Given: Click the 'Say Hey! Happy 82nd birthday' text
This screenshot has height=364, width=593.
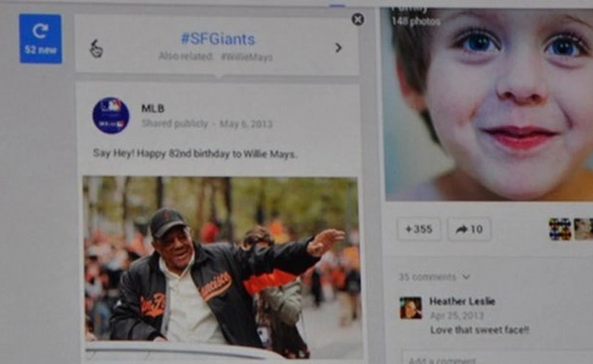Looking at the screenshot, I should click(195, 154).
